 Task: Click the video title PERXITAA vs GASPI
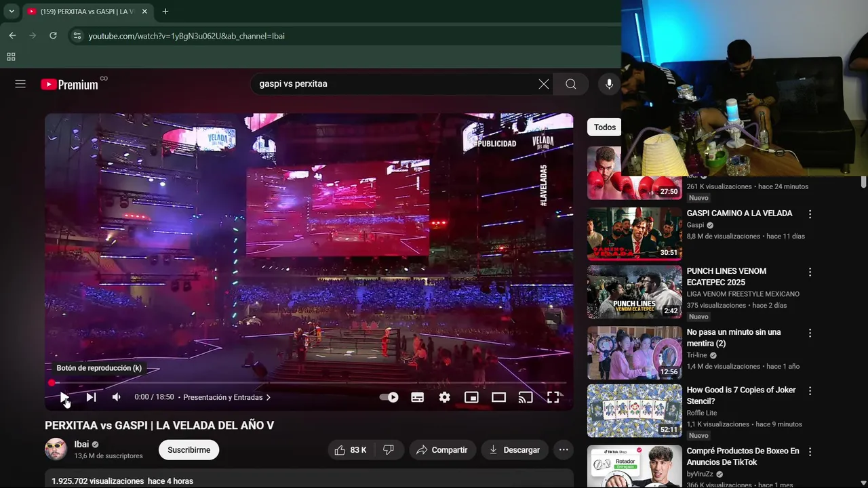pyautogui.click(x=159, y=426)
